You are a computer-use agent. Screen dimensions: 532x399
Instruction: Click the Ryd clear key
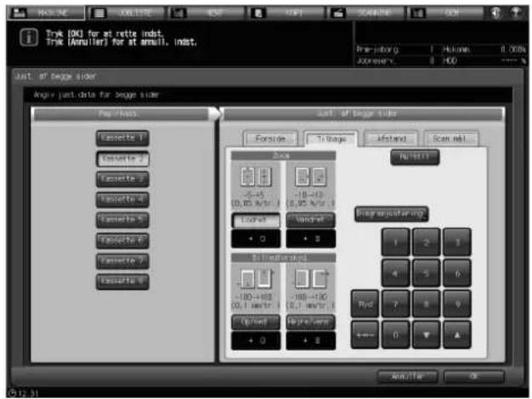pos(365,304)
